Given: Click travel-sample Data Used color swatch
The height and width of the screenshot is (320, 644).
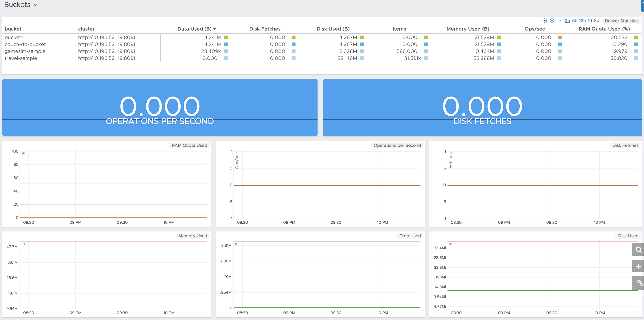Looking at the screenshot, I should [x=226, y=59].
